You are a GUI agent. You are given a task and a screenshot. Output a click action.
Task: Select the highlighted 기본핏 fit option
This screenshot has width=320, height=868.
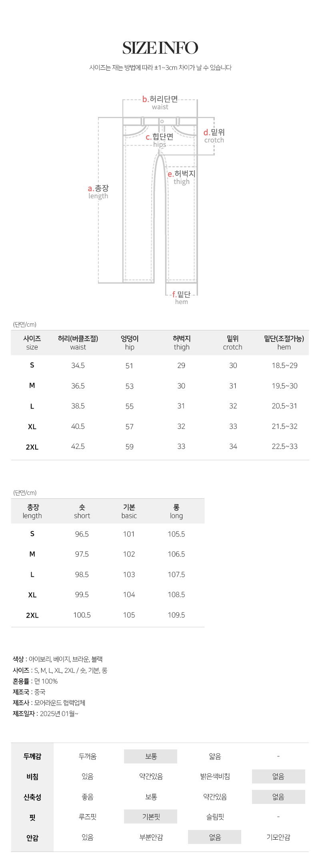(151, 816)
